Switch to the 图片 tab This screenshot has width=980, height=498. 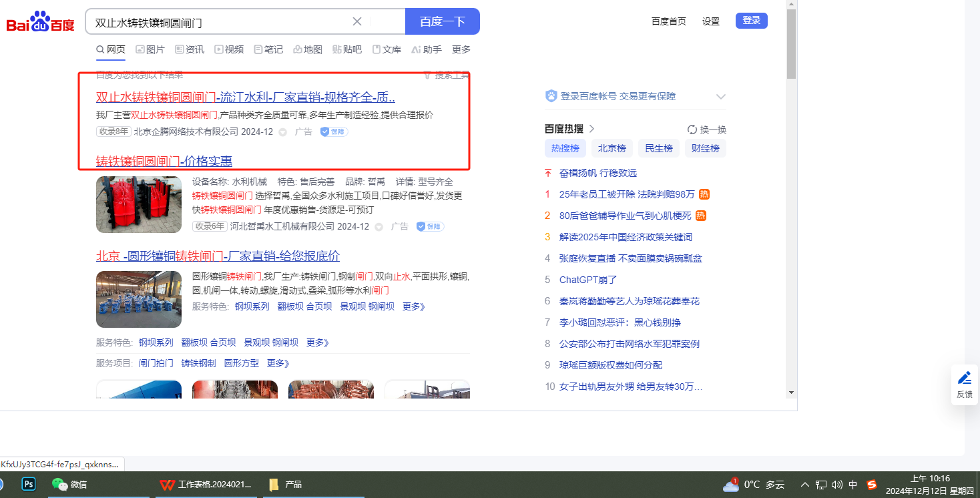(x=150, y=49)
